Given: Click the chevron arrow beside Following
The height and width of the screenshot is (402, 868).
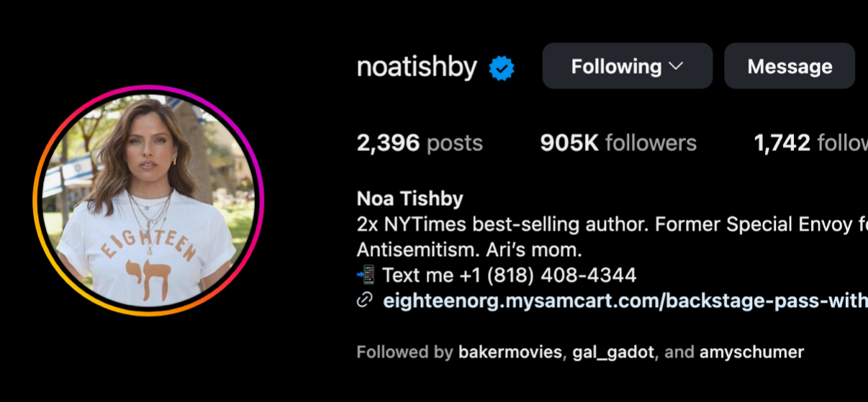Looking at the screenshot, I should pyautogui.click(x=676, y=66).
